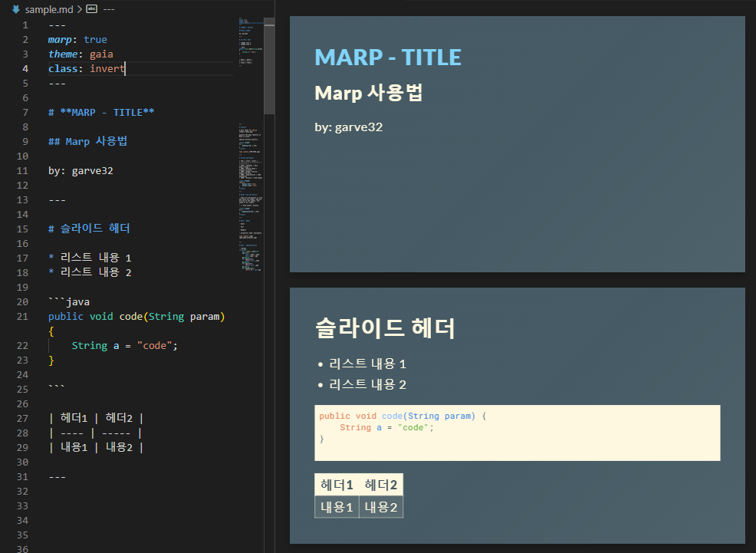Click line number 13 in the gutter

22,199
